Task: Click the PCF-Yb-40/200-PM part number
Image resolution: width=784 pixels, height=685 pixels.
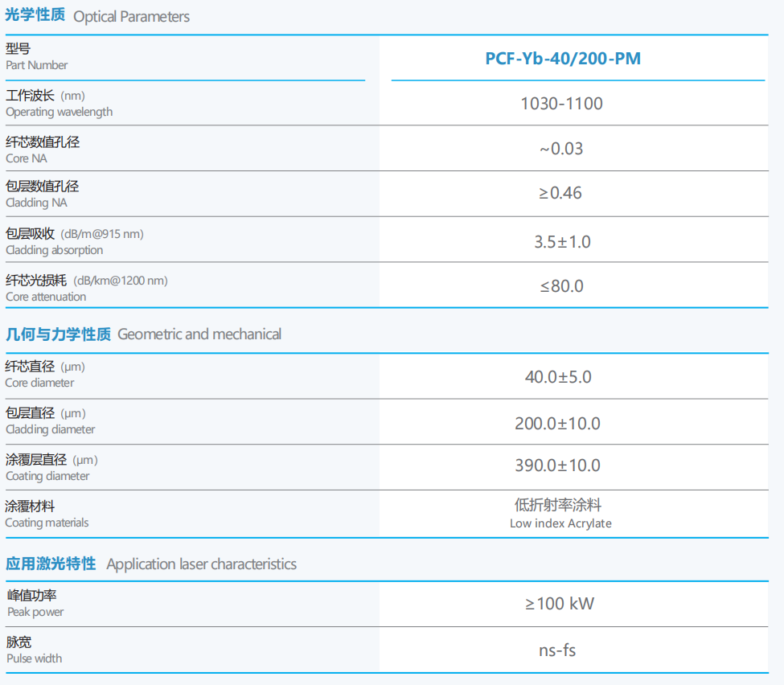Action: [562, 59]
